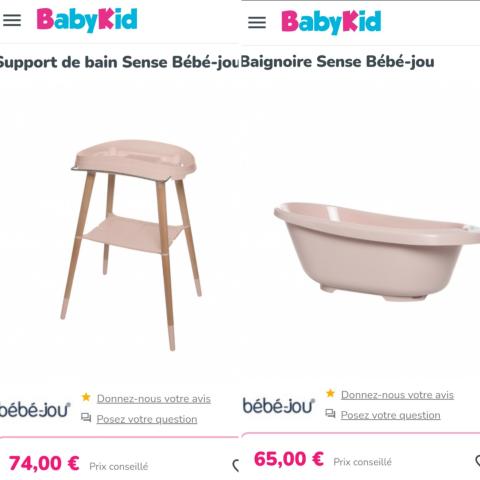480x480 pixels.
Task: Click the chat icon next to right question link
Action: pyautogui.click(x=330, y=414)
